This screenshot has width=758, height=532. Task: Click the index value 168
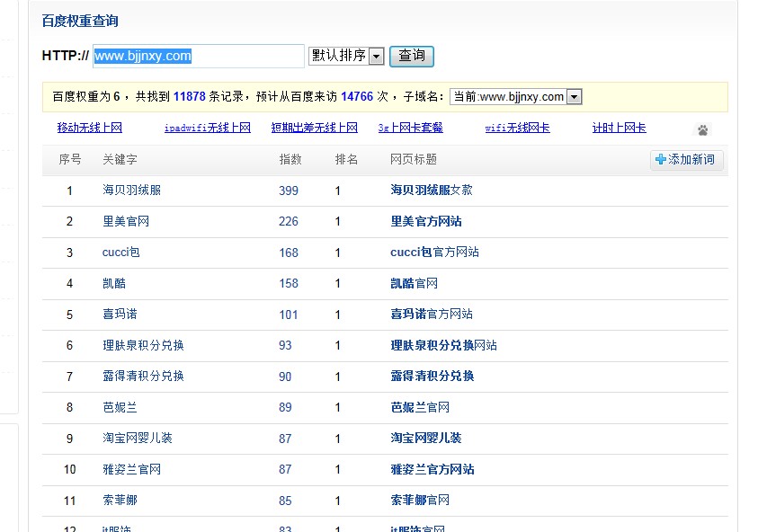point(288,253)
